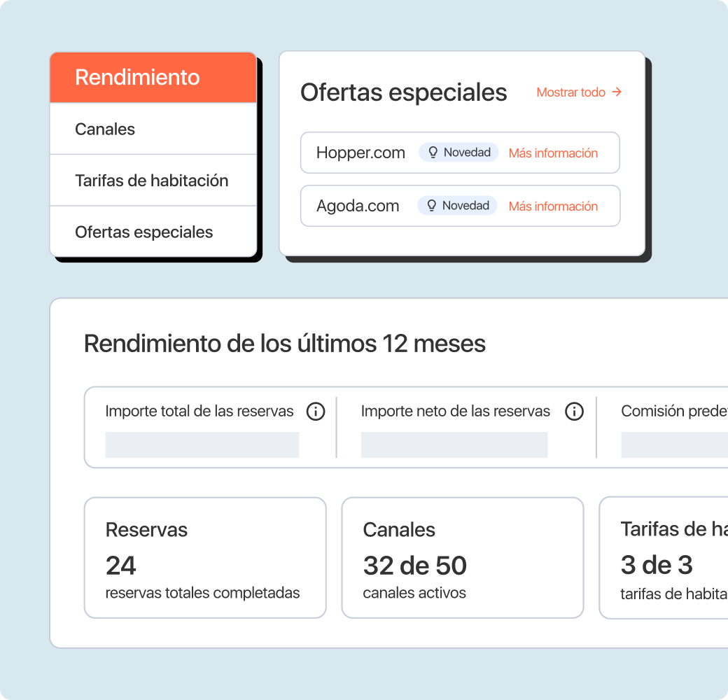The width and height of the screenshot is (728, 700).
Task: Select the Hopper.com offer row
Action: tap(360, 153)
